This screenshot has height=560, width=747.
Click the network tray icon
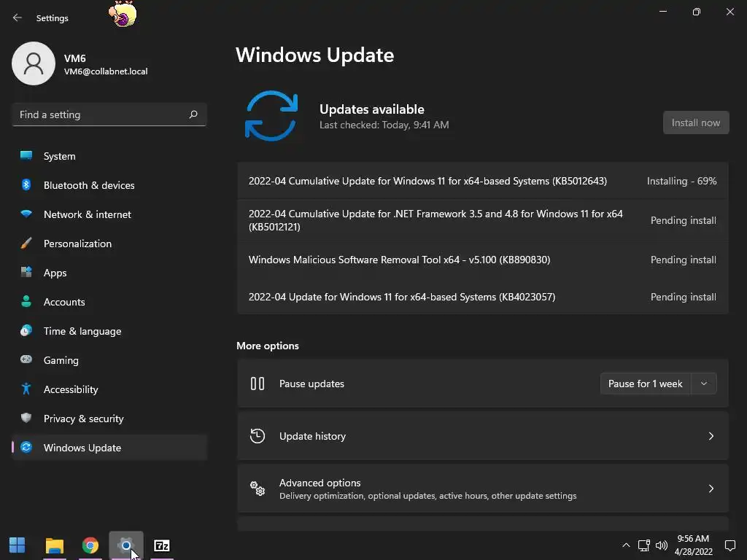pyautogui.click(x=644, y=545)
